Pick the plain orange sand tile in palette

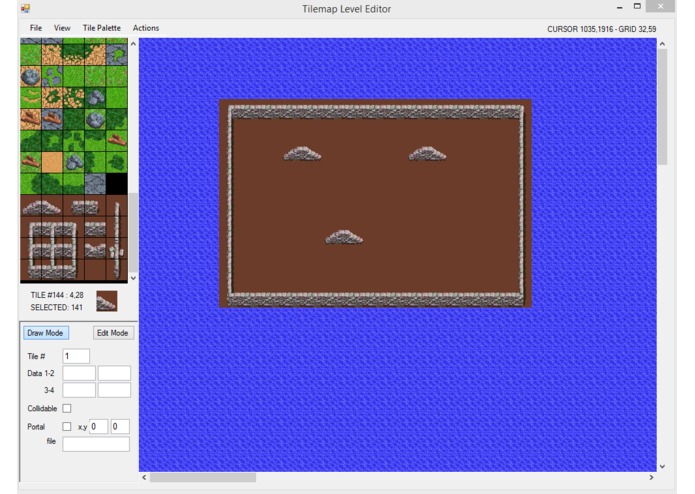52,163
